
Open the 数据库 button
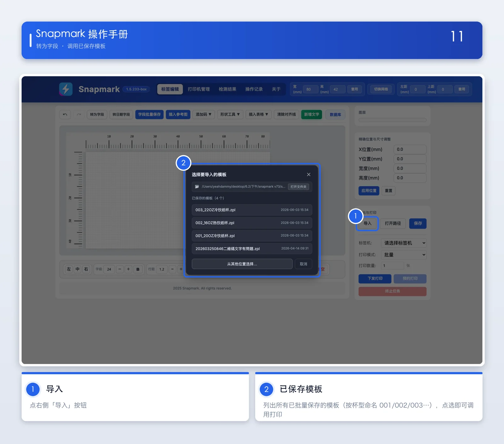[335, 115]
